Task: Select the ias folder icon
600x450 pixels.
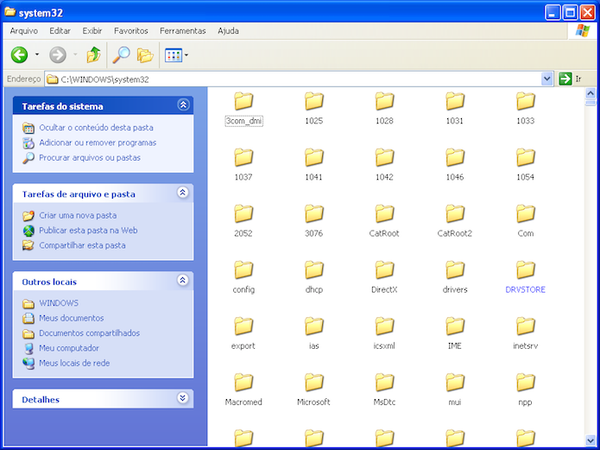Action: click(x=314, y=326)
